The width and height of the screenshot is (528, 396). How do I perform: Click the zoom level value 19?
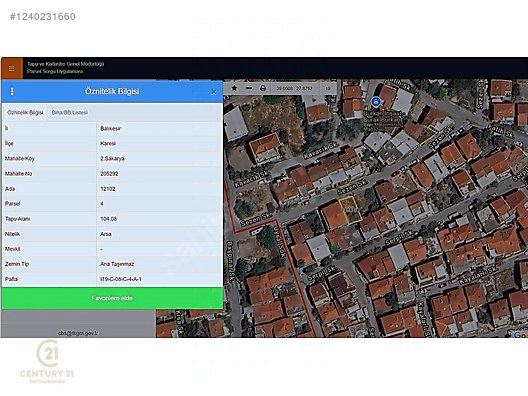pos(327,88)
